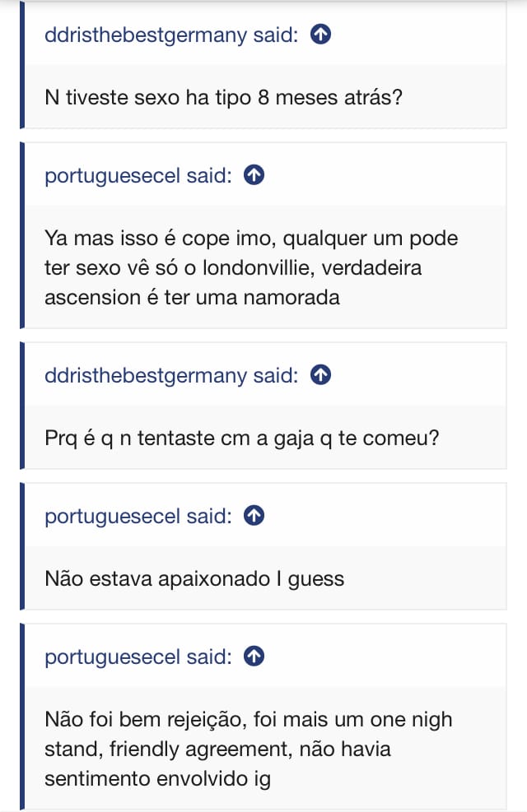Open ddristhebestgermany's name above '8 meses' quote
527x812 pixels.
click(x=146, y=35)
